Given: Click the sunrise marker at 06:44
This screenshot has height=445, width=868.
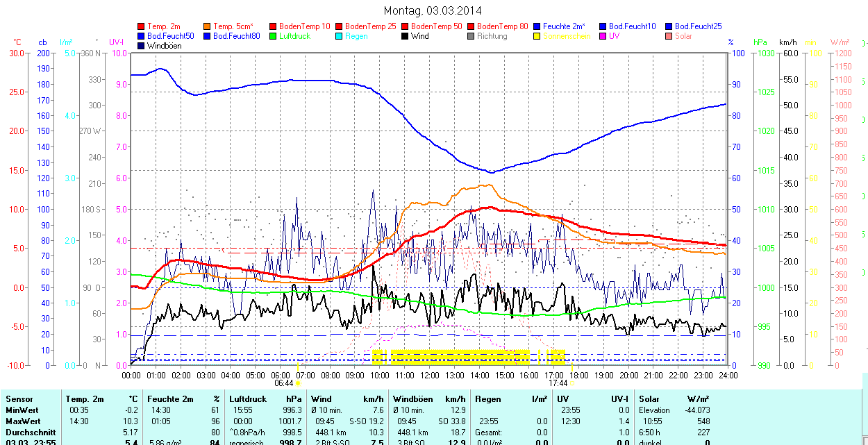Looking at the screenshot, I should (x=298, y=383).
